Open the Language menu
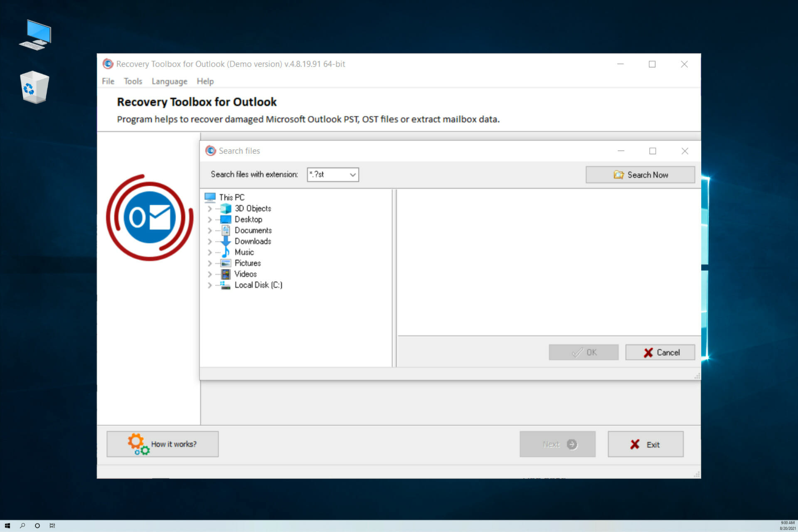This screenshot has height=532, width=798. tap(169, 81)
